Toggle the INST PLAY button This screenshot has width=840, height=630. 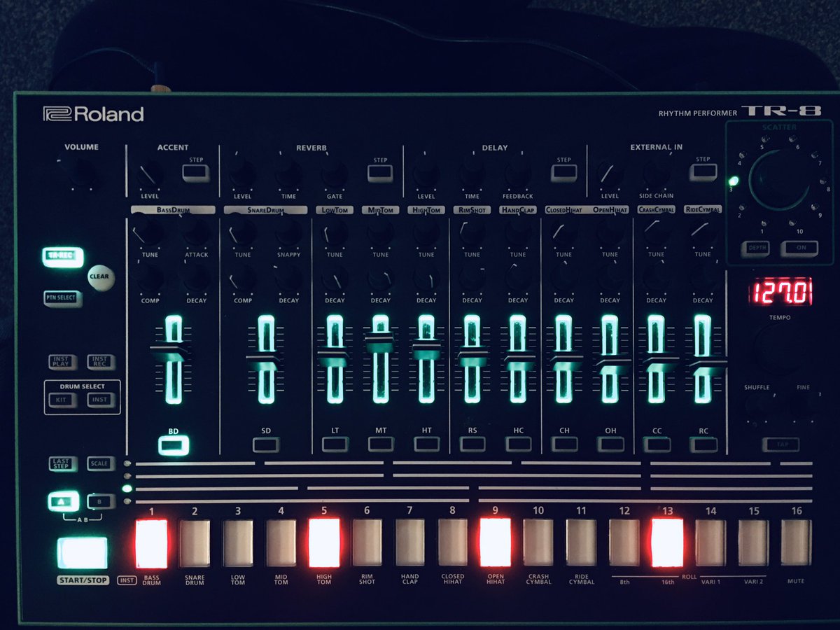pos(62,362)
